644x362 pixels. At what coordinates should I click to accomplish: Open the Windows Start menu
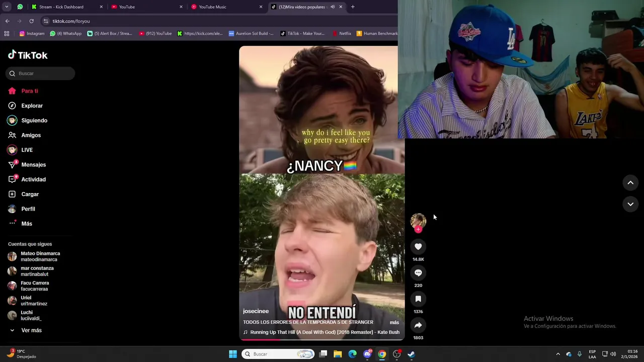coord(233,354)
